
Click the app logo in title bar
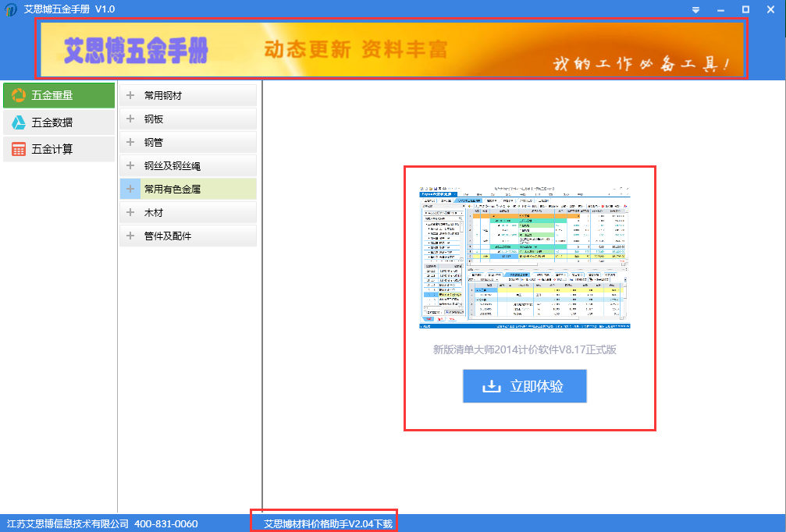[10, 9]
